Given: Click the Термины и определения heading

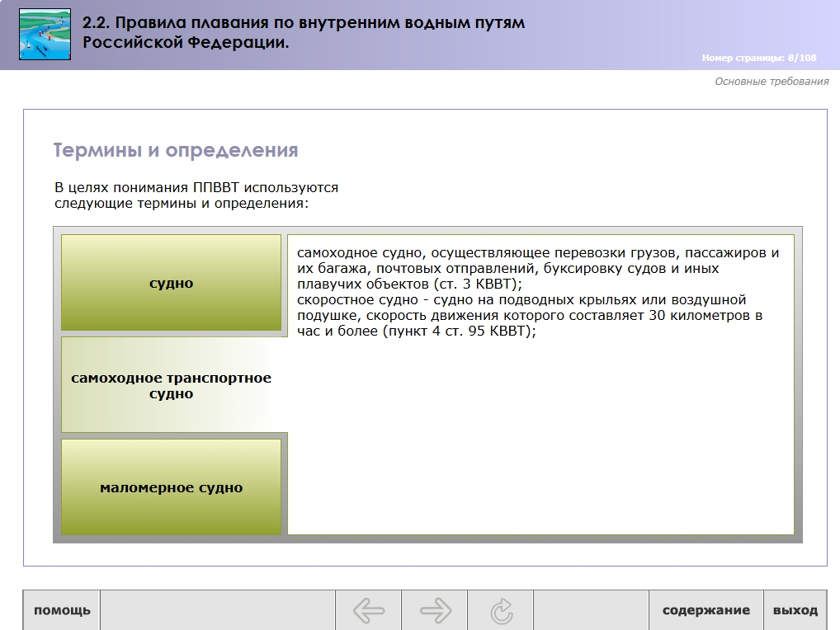Looking at the screenshot, I should point(176,150).
